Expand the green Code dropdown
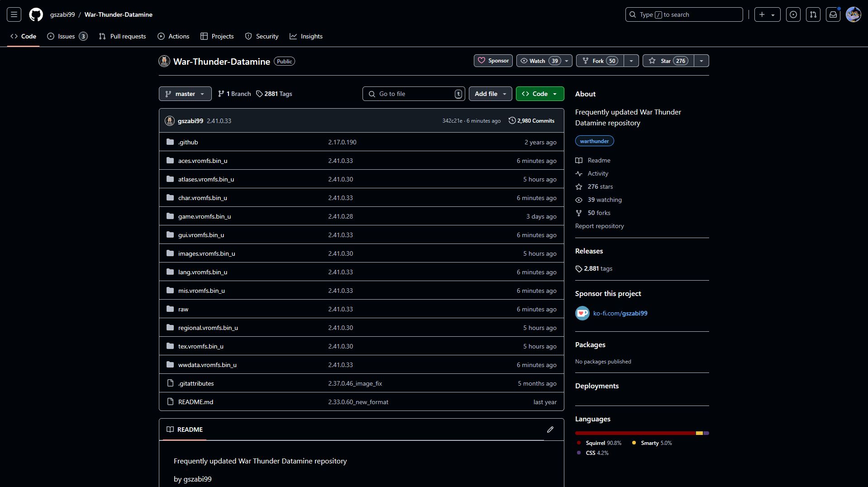This screenshot has height=487, width=868. click(x=539, y=94)
